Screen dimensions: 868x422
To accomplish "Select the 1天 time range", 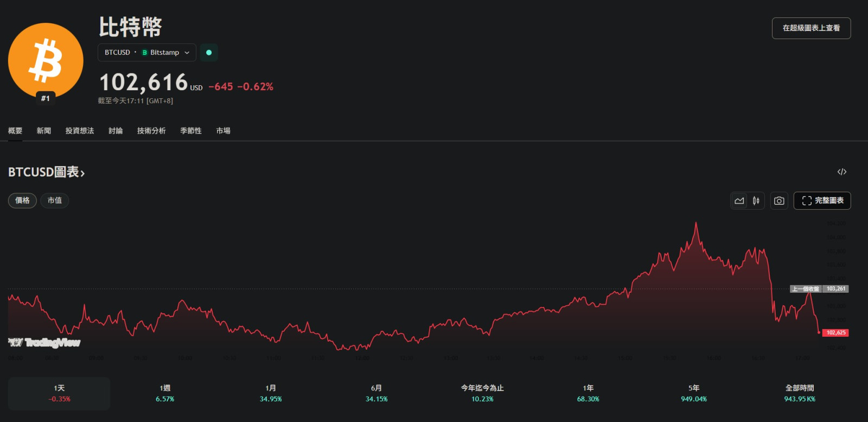I will (x=59, y=393).
